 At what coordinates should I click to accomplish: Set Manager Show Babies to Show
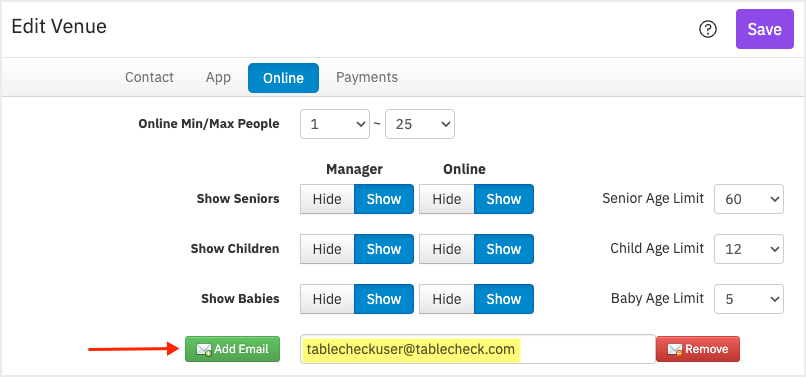(x=383, y=299)
